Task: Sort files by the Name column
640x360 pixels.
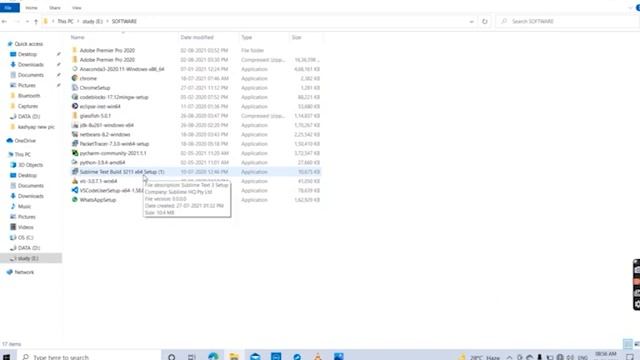Action: (78, 37)
